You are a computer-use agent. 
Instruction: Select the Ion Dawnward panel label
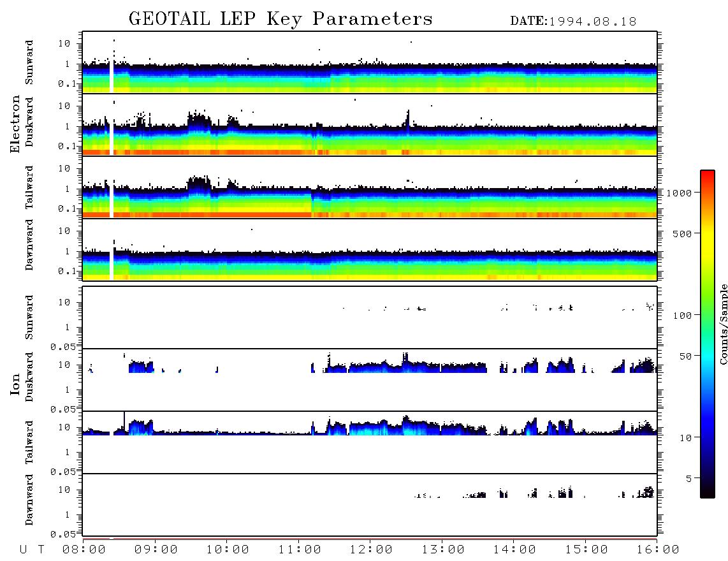[29, 500]
